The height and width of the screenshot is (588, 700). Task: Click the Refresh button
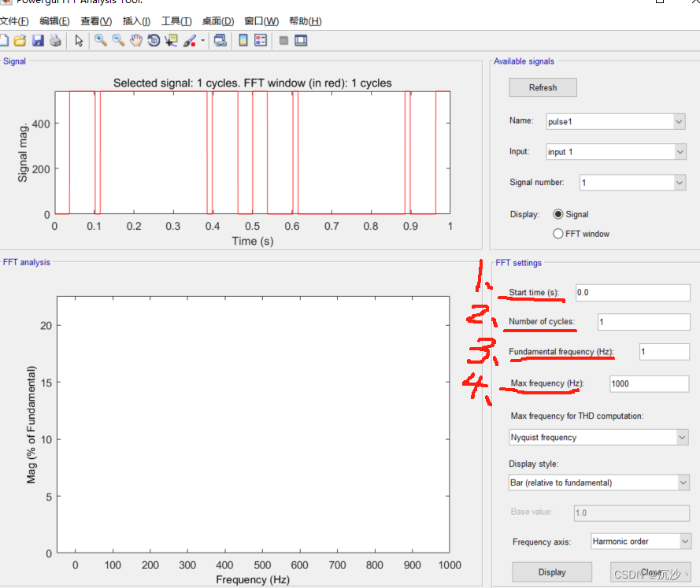point(543,87)
